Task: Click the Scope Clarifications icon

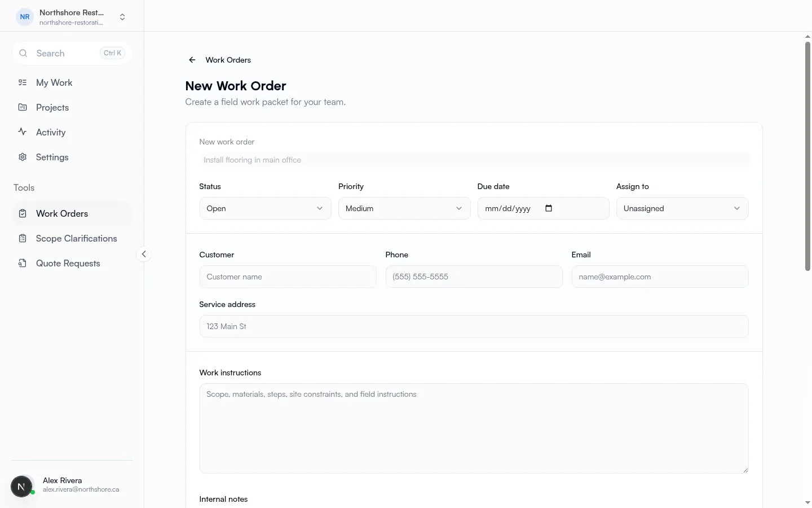Action: (23, 238)
